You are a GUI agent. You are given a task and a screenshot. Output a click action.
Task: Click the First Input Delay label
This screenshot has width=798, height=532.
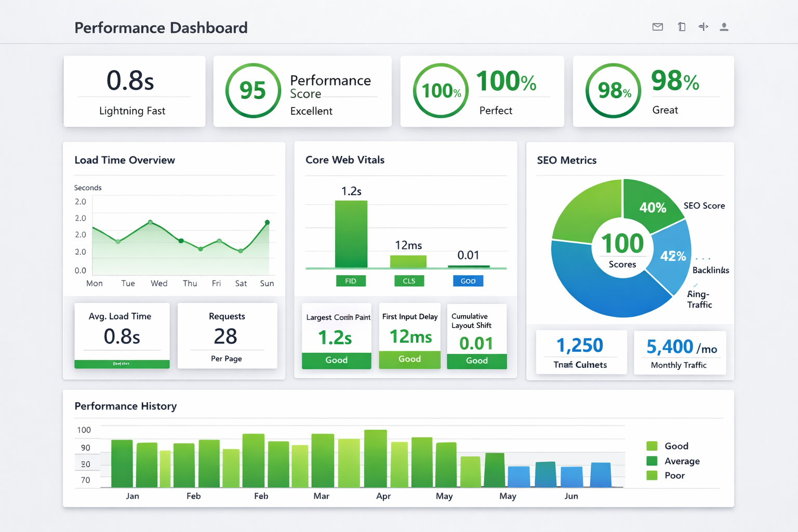[x=410, y=317]
